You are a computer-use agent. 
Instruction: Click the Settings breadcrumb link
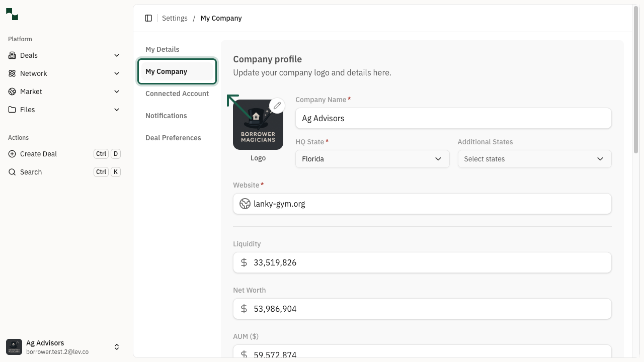pyautogui.click(x=175, y=18)
